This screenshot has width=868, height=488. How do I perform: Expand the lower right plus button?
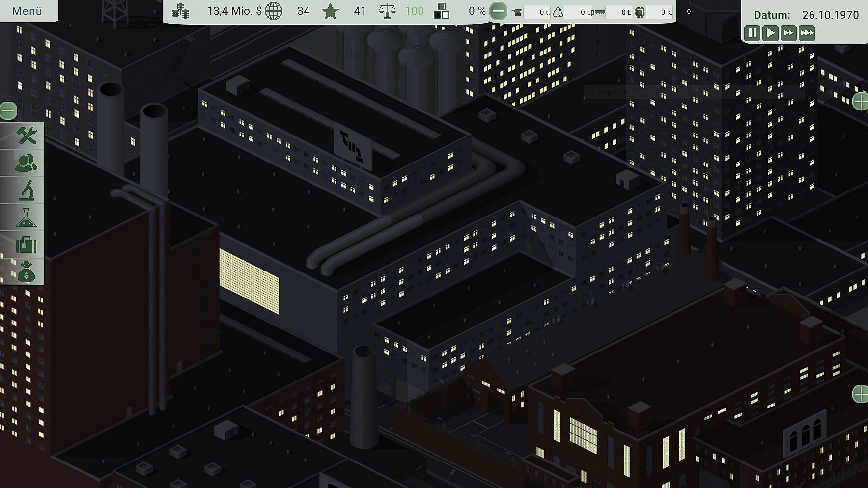click(860, 394)
